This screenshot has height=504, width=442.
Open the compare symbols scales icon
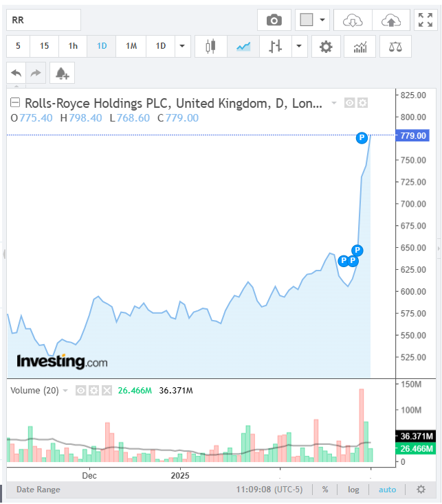[396, 47]
